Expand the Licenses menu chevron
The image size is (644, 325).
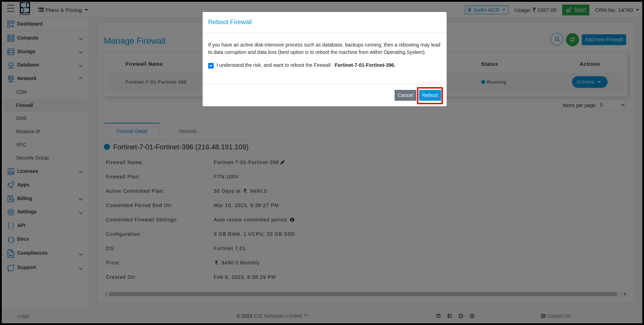click(x=81, y=172)
